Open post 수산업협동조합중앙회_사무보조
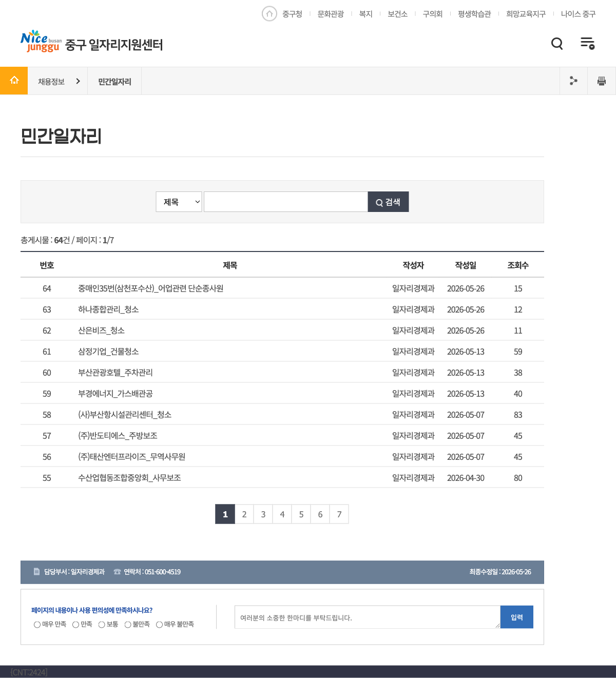616x678 pixels. [x=129, y=478]
